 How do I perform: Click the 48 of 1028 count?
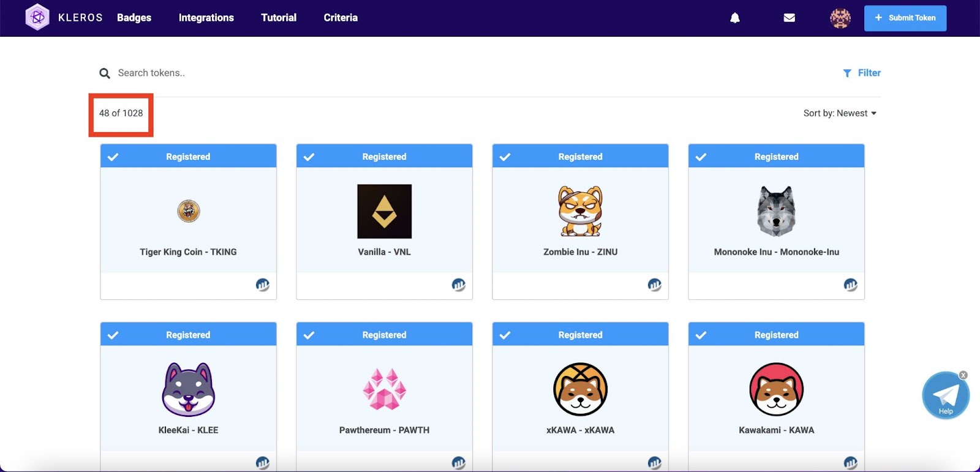(x=121, y=113)
